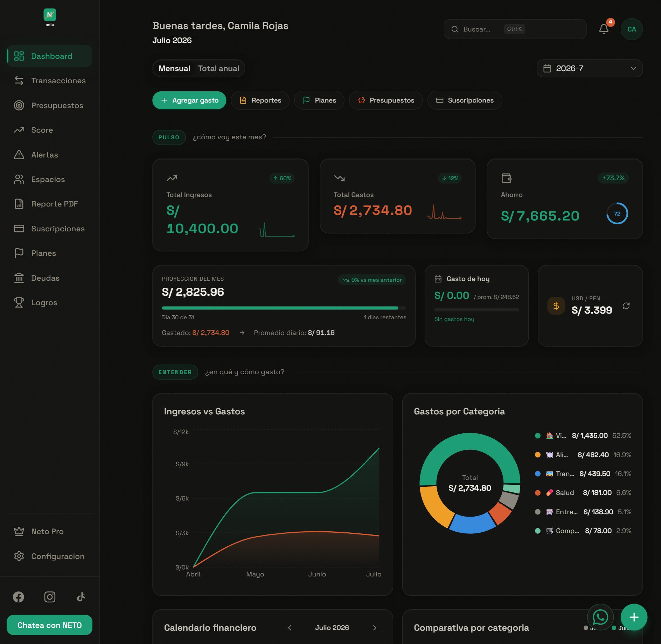The height and width of the screenshot is (644, 661).
Task: Open Planes in the sidebar
Action: (50, 253)
